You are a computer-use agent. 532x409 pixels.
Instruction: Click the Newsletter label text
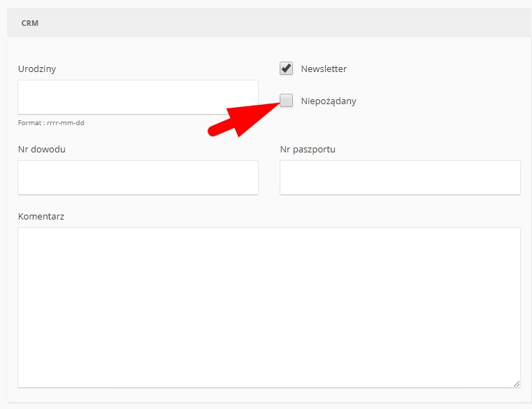(324, 69)
